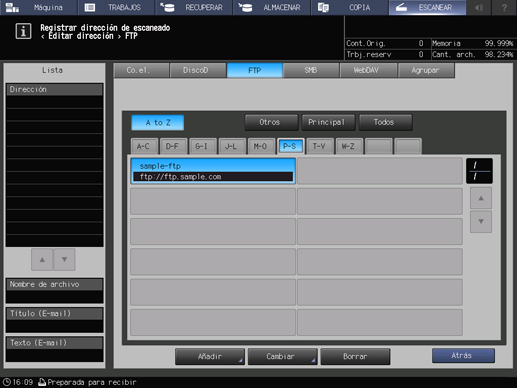Click the speaker sound icon
Screen dimensions: 517x388
point(479,7)
